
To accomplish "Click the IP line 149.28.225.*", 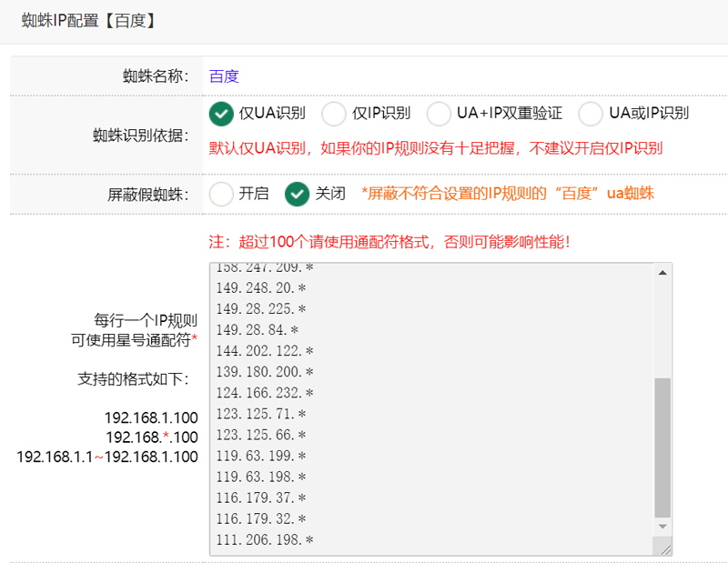I will pos(261,308).
